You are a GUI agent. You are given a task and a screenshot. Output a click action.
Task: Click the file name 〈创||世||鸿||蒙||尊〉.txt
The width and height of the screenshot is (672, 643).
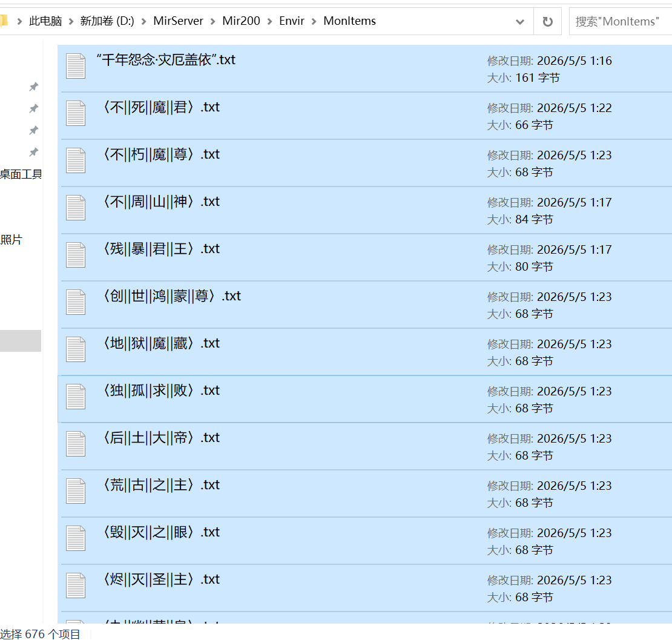pos(171,296)
